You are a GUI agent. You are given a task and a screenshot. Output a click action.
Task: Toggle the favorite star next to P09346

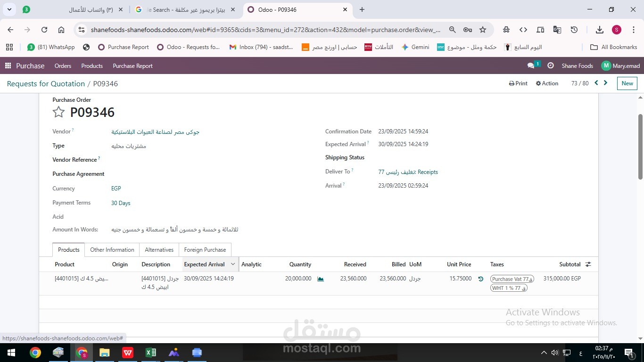(58, 112)
